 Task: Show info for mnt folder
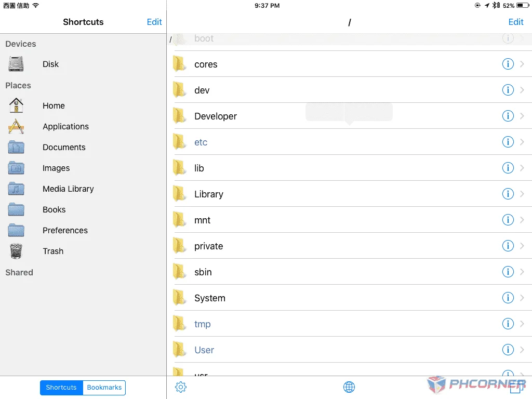[508, 220]
